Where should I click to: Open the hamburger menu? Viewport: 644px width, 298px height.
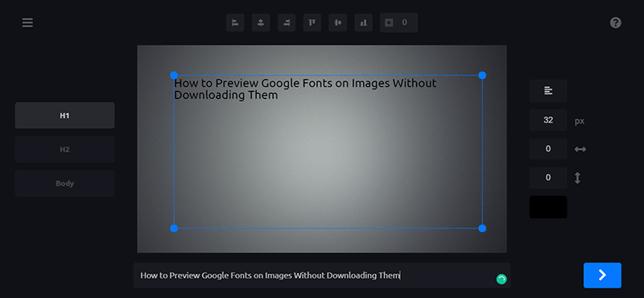click(27, 23)
